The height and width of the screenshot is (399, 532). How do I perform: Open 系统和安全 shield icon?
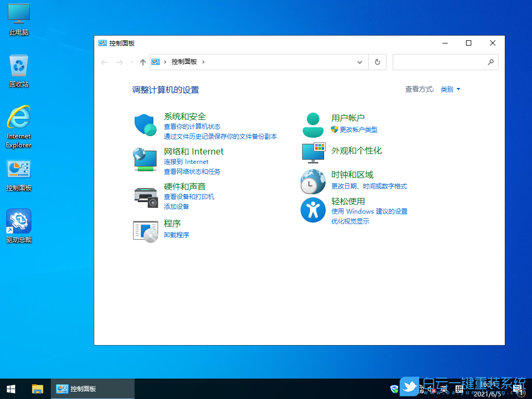pyautogui.click(x=145, y=124)
